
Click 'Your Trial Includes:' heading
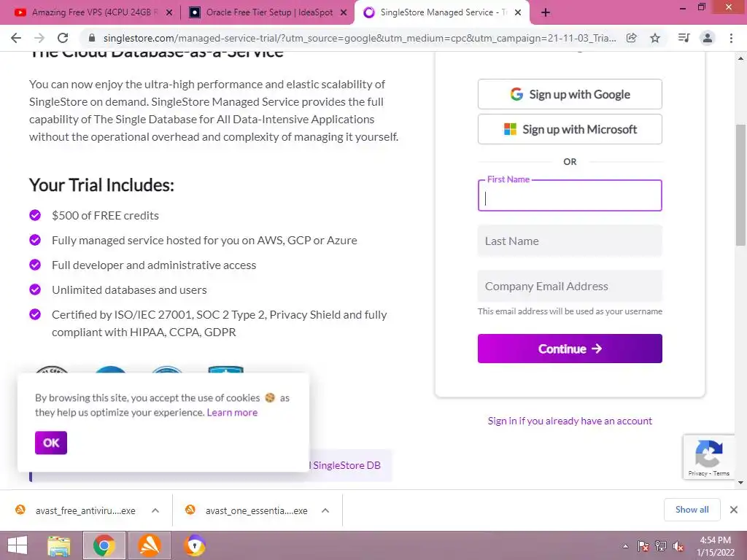tap(101, 184)
